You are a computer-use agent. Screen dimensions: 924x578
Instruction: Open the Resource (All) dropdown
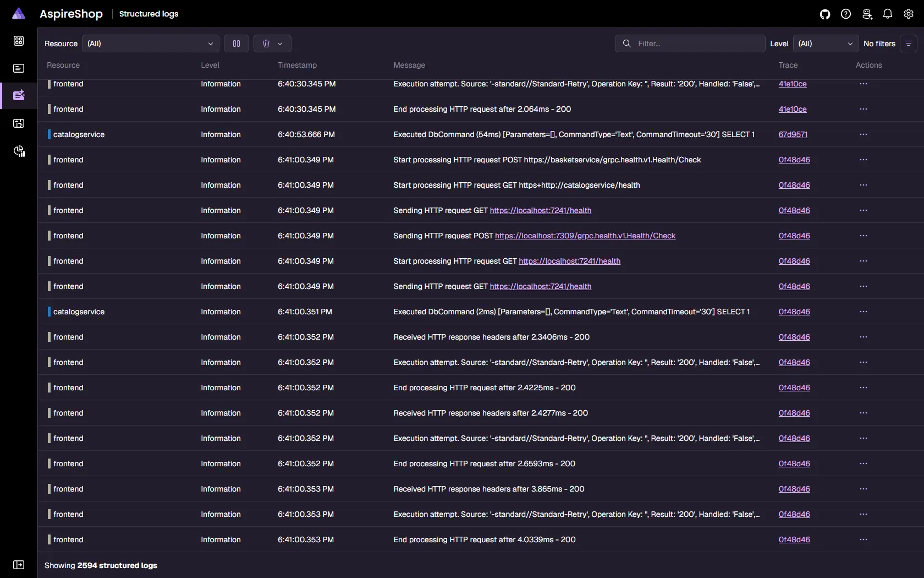tap(150, 43)
